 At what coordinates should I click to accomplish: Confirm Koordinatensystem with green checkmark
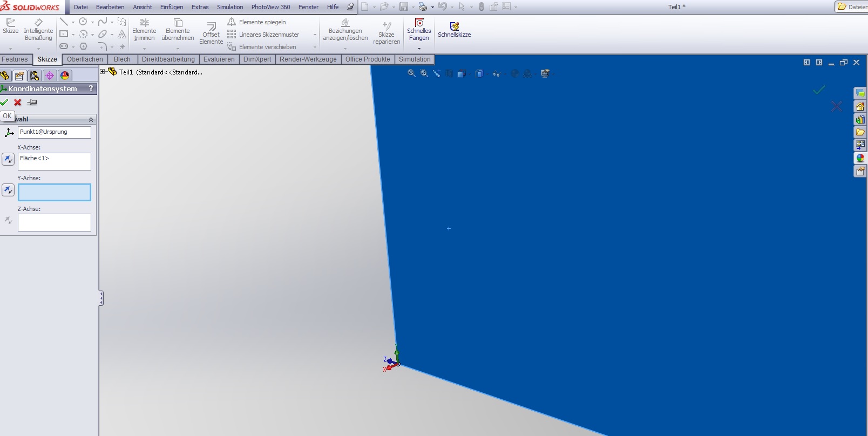click(4, 102)
